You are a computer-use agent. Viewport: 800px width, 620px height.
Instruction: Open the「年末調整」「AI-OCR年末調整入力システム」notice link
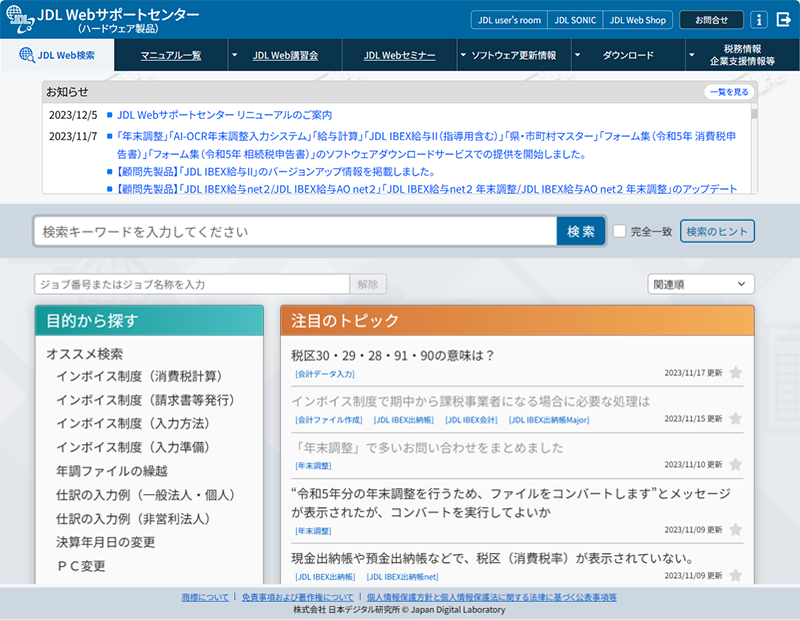(x=427, y=145)
